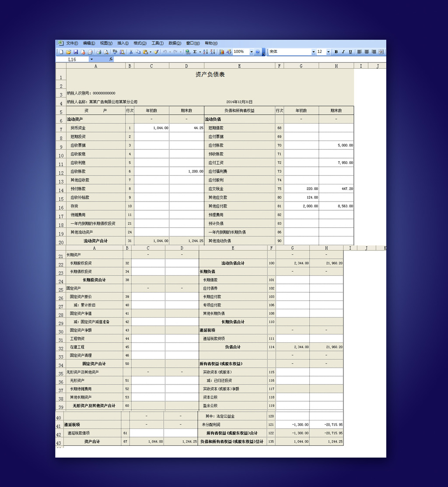This screenshot has width=448, height=487.
Task: Select the Format Painter brush
Action: (156, 52)
